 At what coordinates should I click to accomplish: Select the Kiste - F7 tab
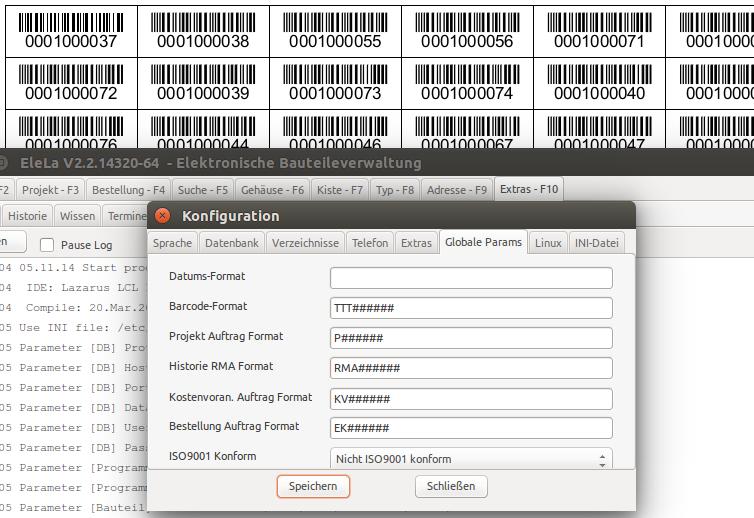click(340, 190)
